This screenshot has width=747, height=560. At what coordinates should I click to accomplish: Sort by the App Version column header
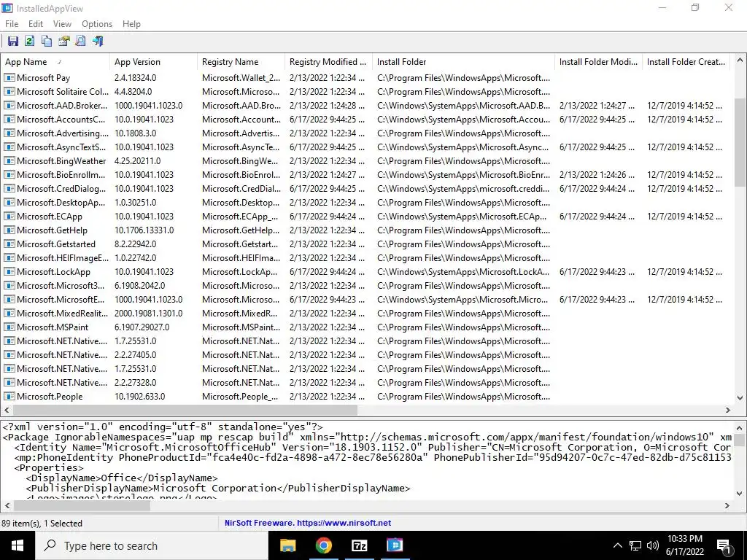[x=153, y=62]
